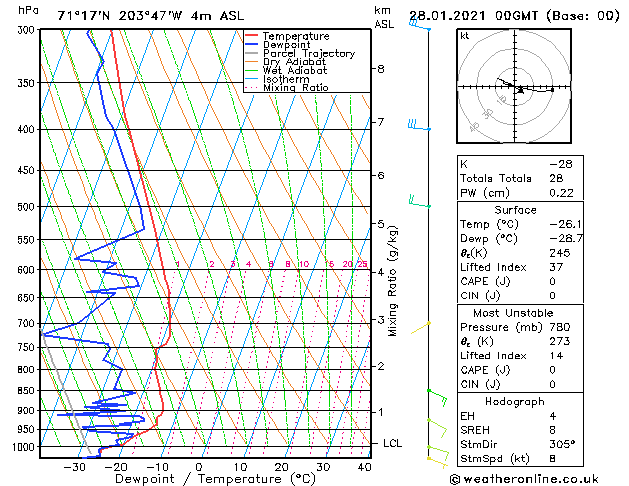The image size is (629, 486).
Task: Click the 300 hPa pressure label
Action: click(28, 30)
